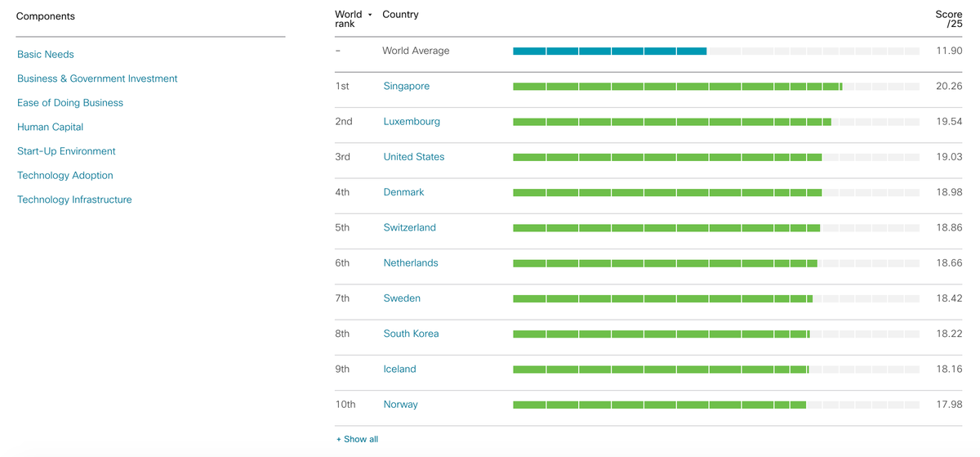View the Human Capital component
Image resolution: width=980 pixels, height=457 pixels.
click(51, 127)
